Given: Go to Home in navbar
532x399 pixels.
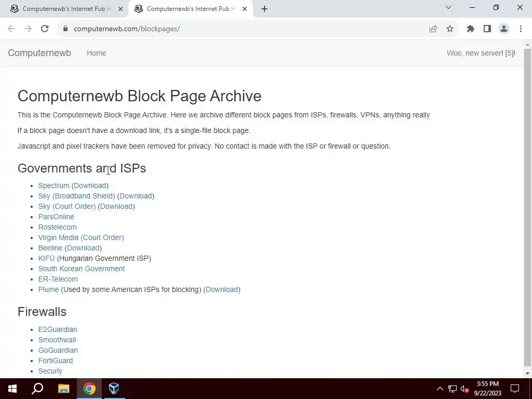Looking at the screenshot, I should coord(96,53).
